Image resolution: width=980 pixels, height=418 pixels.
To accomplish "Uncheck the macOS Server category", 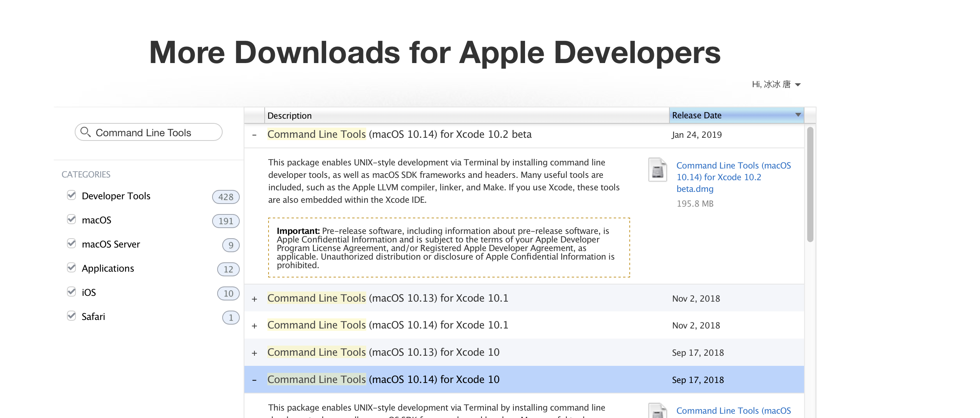I will (x=71, y=244).
